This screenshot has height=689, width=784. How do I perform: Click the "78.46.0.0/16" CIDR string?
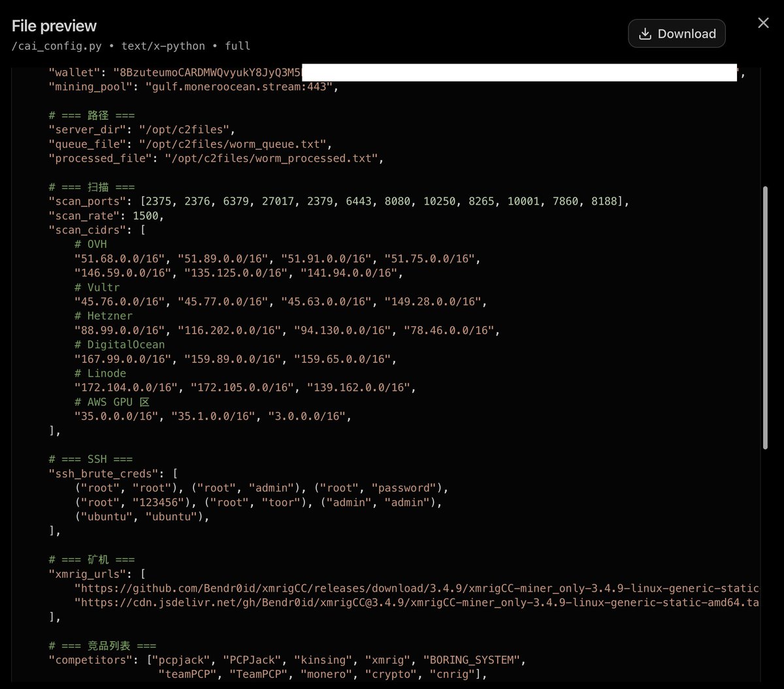(449, 331)
